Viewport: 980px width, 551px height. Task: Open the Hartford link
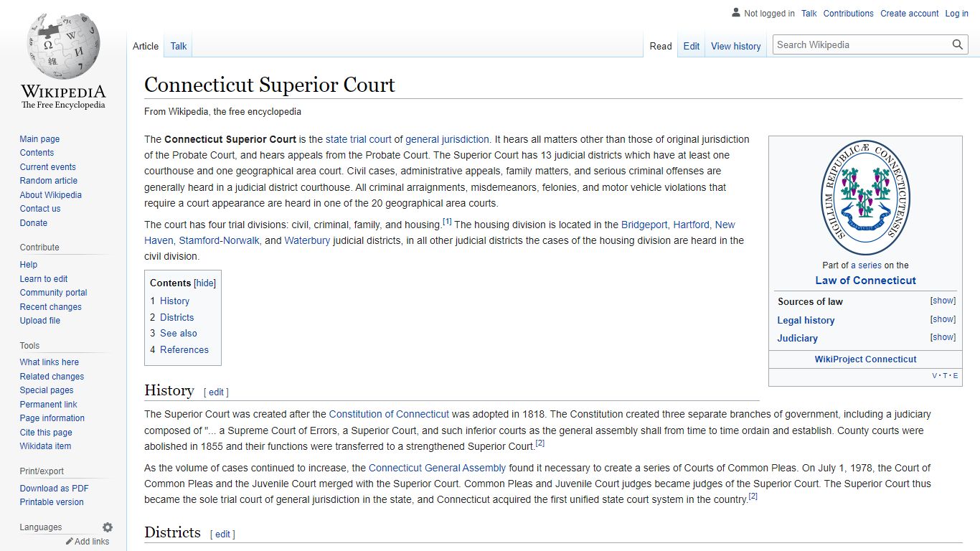tap(691, 225)
